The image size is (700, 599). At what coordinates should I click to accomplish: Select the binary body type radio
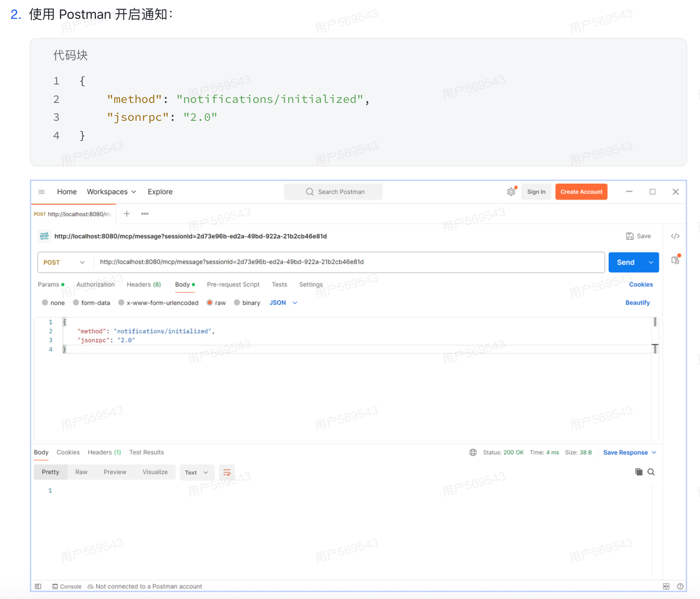[237, 303]
